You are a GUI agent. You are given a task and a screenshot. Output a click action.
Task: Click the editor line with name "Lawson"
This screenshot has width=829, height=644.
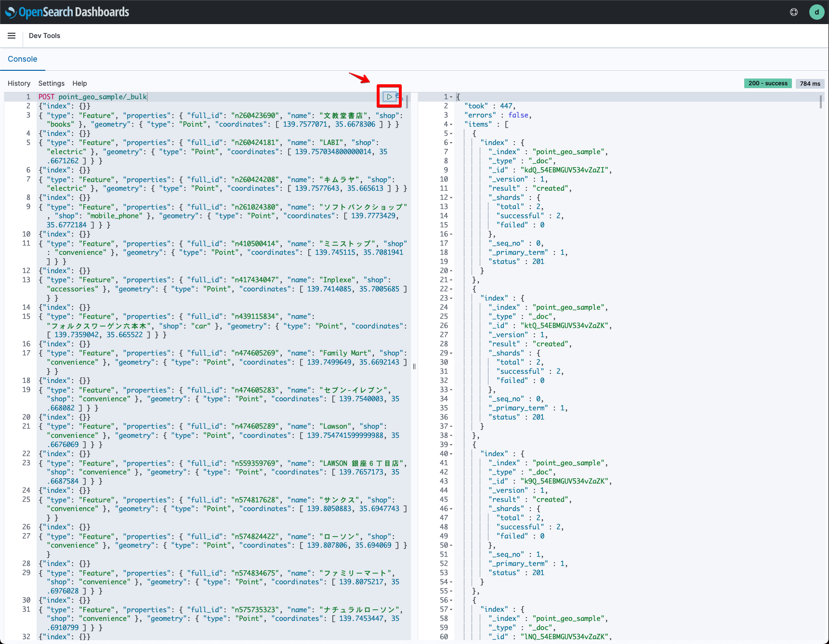click(x=223, y=435)
